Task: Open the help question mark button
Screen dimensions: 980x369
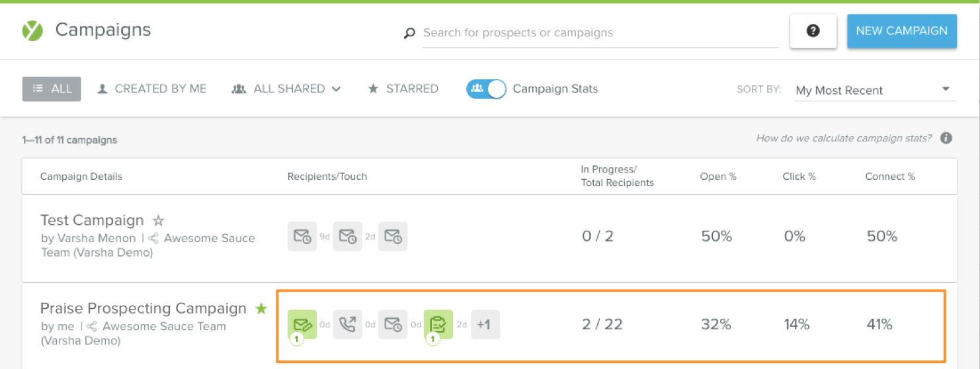Action: coord(813,31)
